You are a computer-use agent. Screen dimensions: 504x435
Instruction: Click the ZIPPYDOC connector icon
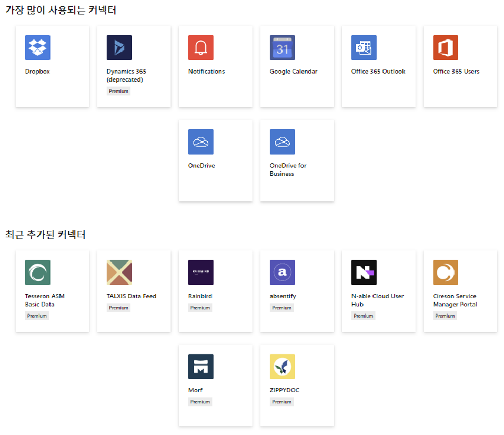(283, 366)
